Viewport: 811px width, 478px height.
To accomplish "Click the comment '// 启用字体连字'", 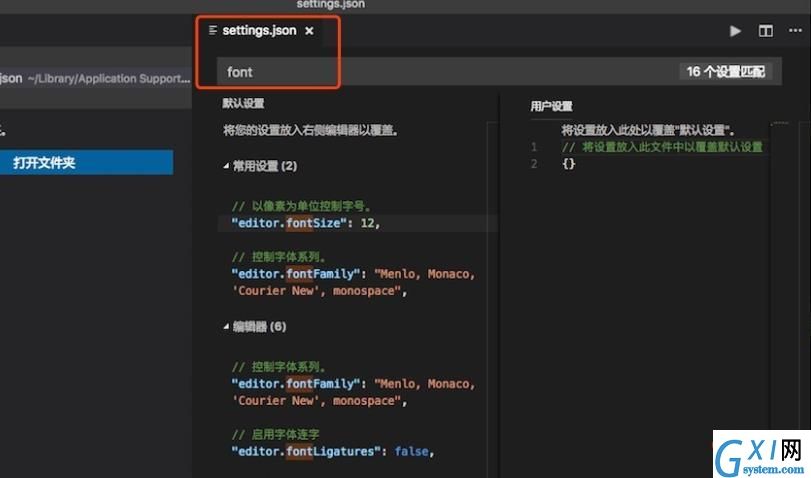I will [x=276, y=435].
